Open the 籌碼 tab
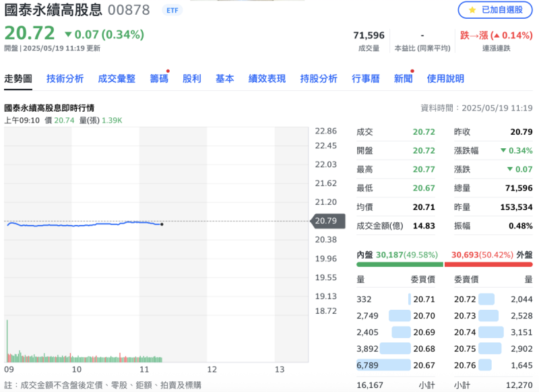Viewport: 539px width, 392px height. click(x=159, y=79)
